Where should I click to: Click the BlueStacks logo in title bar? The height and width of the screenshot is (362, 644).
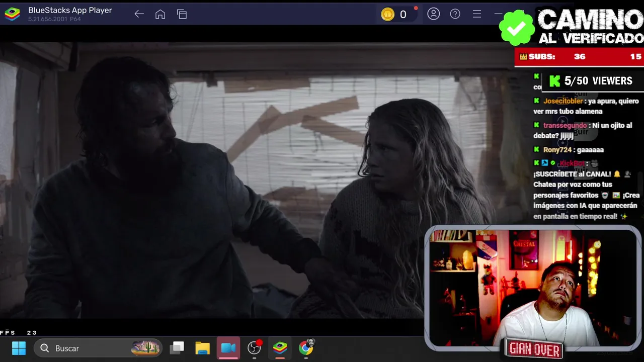click(x=12, y=14)
